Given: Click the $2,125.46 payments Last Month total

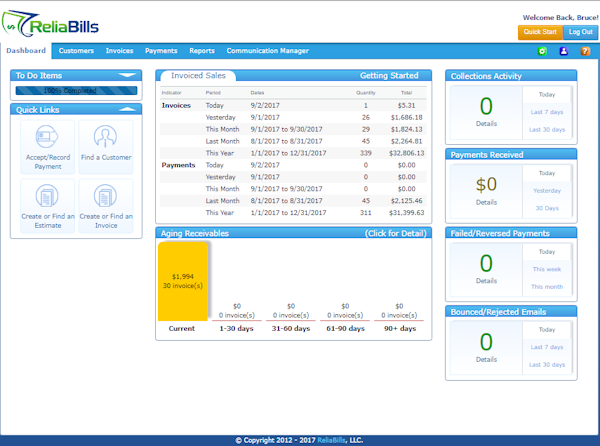Looking at the screenshot, I should click(x=406, y=201).
